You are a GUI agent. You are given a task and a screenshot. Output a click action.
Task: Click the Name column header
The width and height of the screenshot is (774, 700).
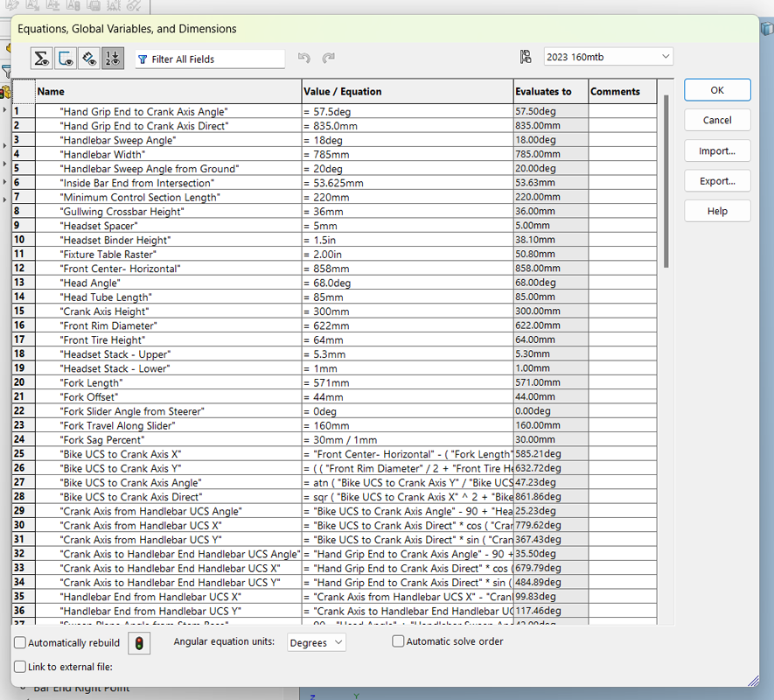(168, 92)
